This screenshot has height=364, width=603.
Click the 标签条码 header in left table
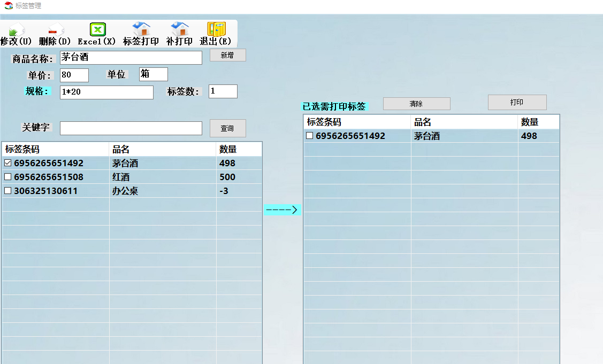tap(56, 149)
